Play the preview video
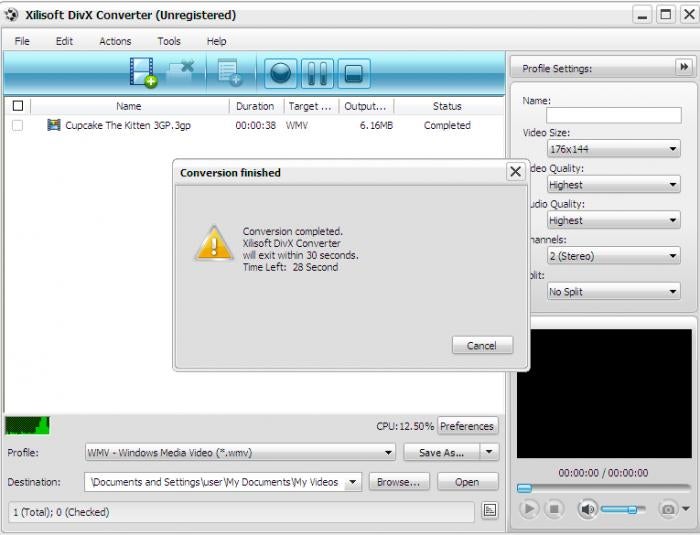Screen dimensions: 700x535 [529, 509]
